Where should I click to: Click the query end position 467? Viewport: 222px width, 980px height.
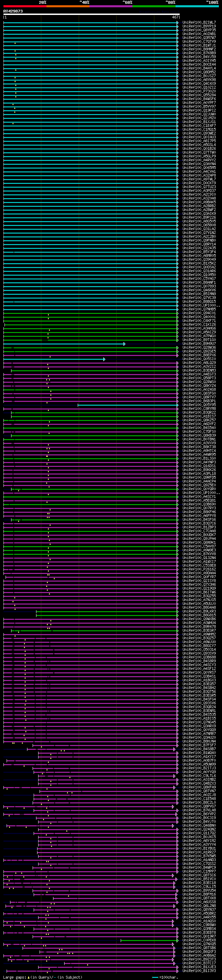pos(175,17)
